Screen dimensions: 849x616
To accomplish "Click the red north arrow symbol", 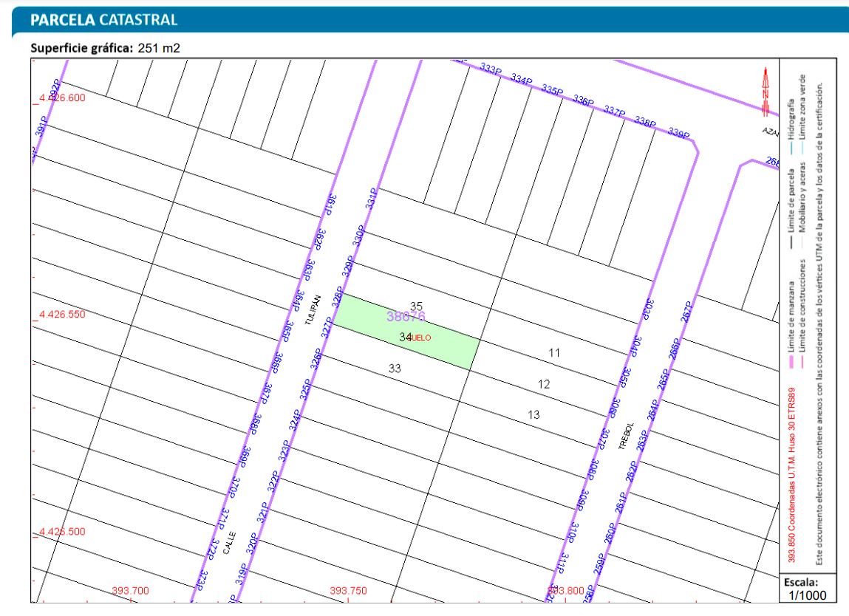I will click(766, 92).
